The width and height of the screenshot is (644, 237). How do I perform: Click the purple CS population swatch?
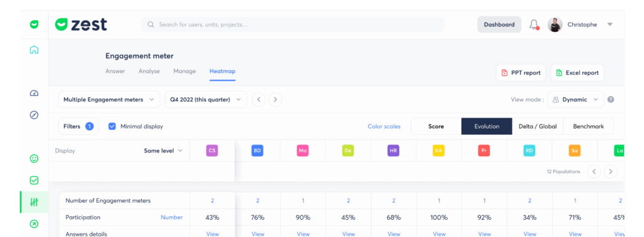pos(212,151)
